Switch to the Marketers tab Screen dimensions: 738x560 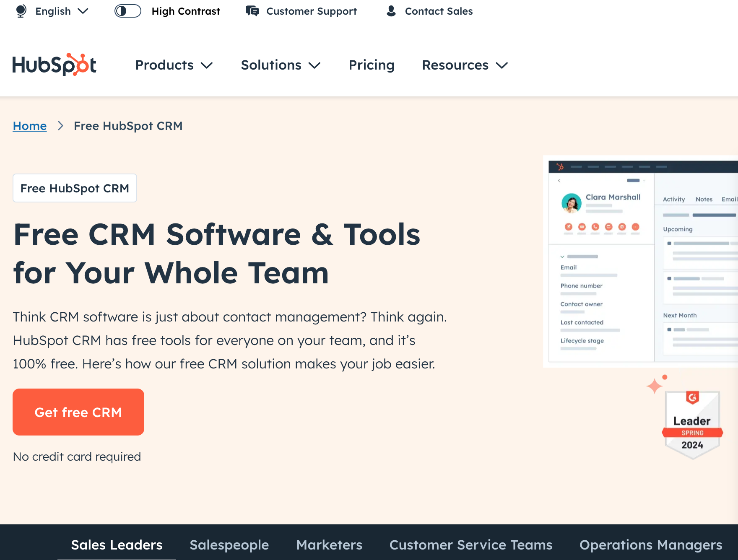pyautogui.click(x=329, y=544)
